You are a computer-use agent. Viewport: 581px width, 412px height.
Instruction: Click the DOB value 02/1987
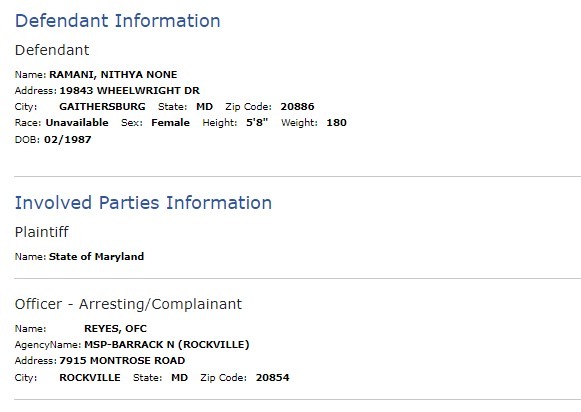[67, 140]
